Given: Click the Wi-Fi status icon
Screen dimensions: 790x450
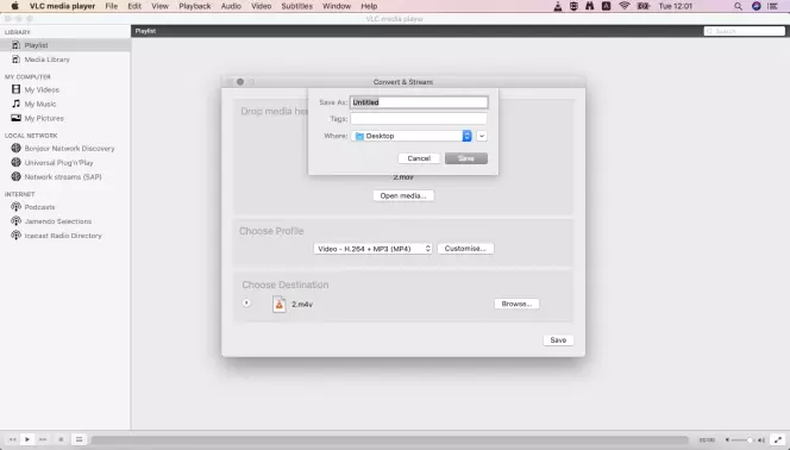Looking at the screenshot, I should pyautogui.click(x=624, y=6).
